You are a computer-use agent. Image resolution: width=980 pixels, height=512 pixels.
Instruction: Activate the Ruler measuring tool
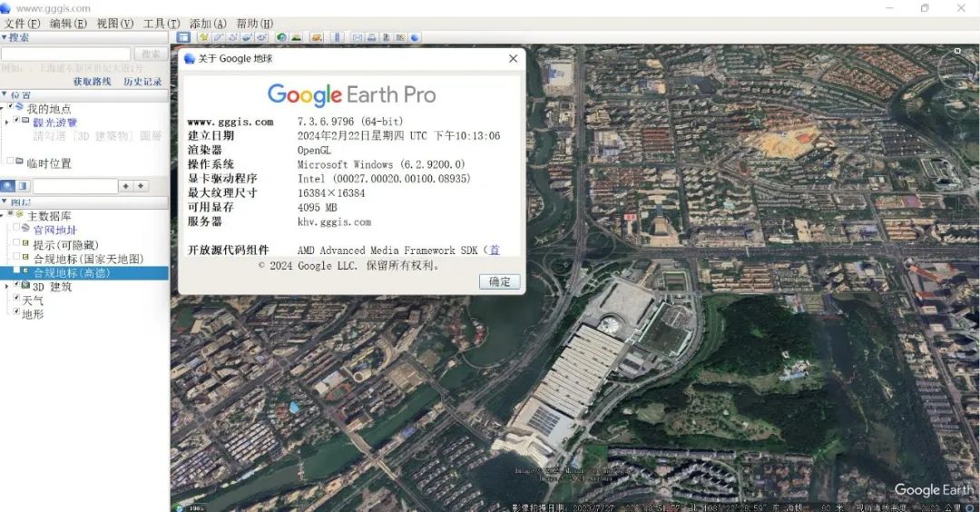(337, 37)
